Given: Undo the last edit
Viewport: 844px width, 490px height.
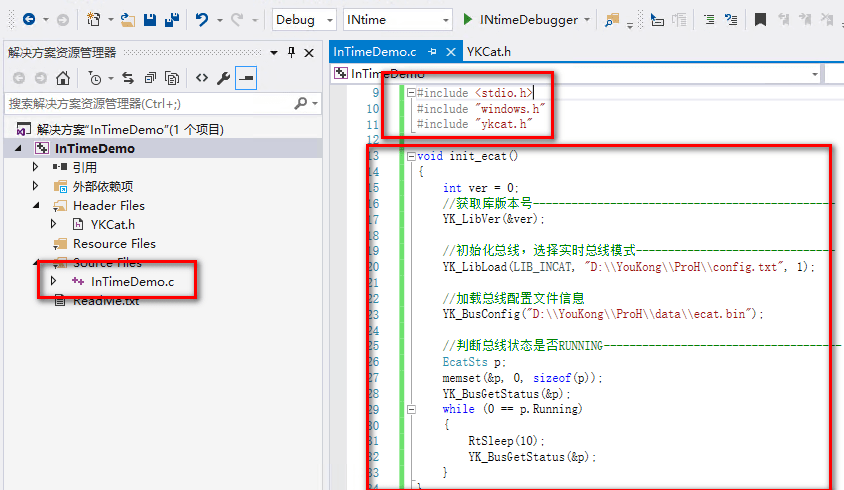Looking at the screenshot, I should pyautogui.click(x=202, y=20).
